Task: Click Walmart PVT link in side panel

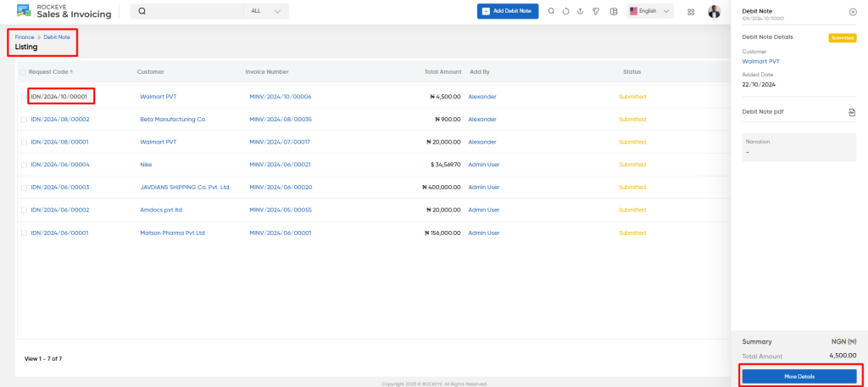Action: coord(760,62)
